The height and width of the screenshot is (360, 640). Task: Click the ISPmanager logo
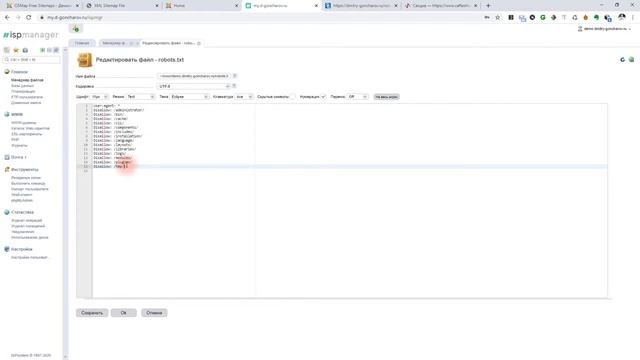(x=31, y=35)
